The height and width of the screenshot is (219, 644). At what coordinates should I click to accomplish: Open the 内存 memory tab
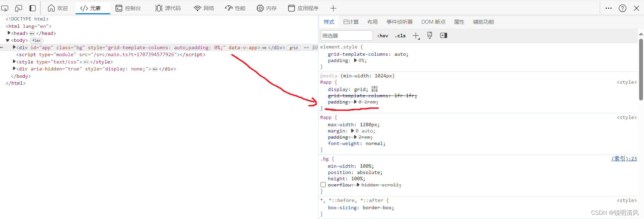(267, 8)
